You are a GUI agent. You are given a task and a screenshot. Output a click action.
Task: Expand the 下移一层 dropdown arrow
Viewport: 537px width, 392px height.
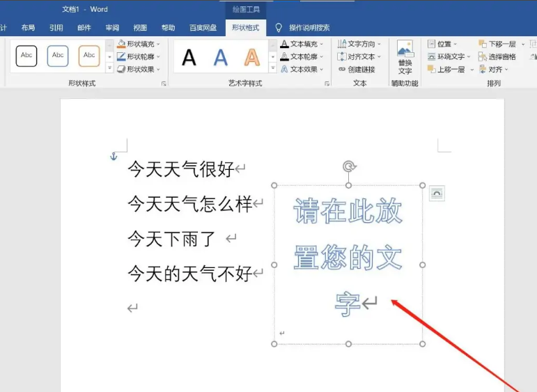523,44
